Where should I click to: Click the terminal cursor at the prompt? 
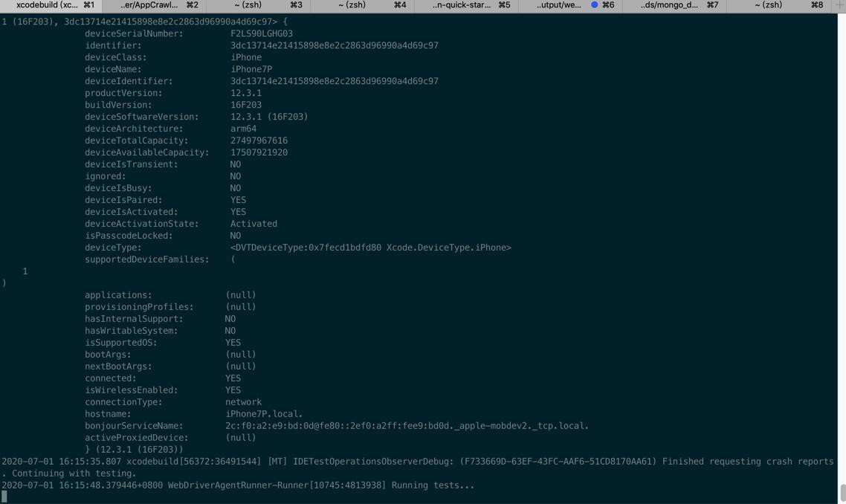tap(4, 497)
